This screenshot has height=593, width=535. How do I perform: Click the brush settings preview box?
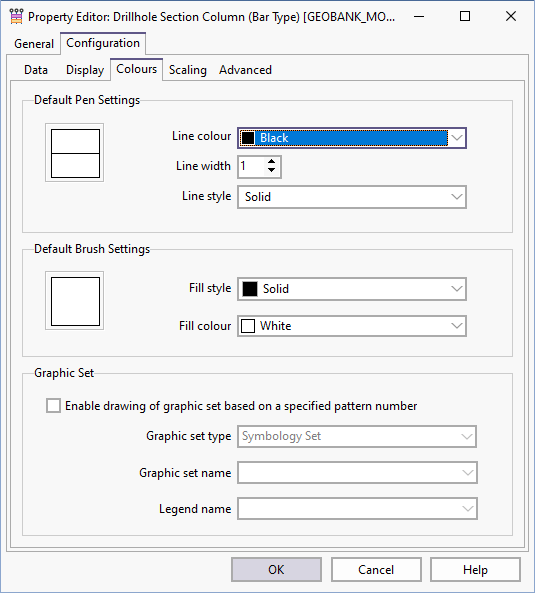coord(75,301)
